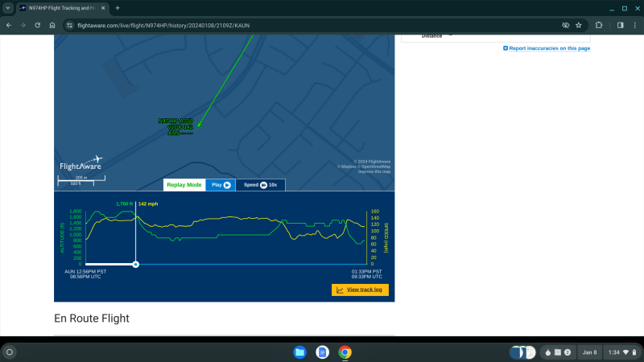This screenshot has width=644, height=362.
Task: Click the 01:33PM PST end time
Action: (x=367, y=272)
